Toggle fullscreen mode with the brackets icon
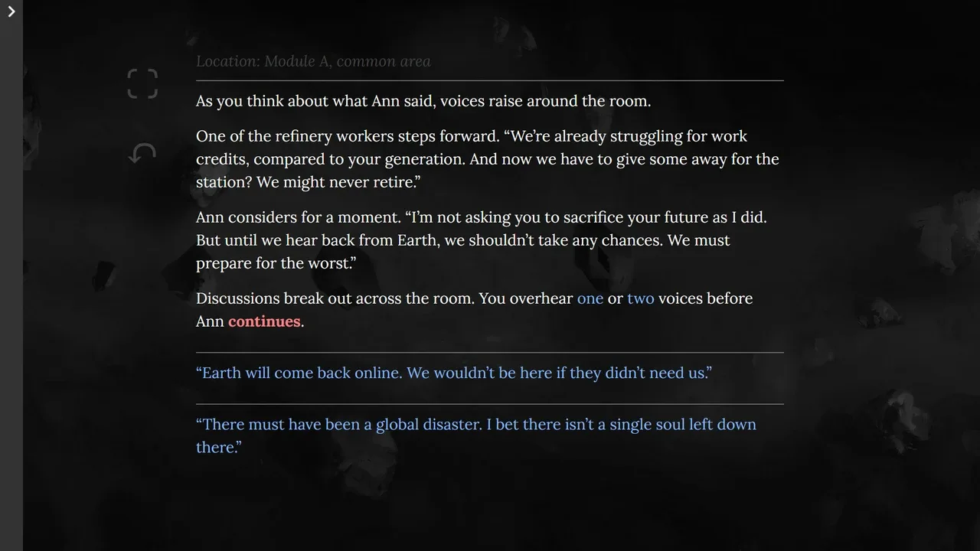Image resolution: width=980 pixels, height=551 pixels. [x=142, y=83]
